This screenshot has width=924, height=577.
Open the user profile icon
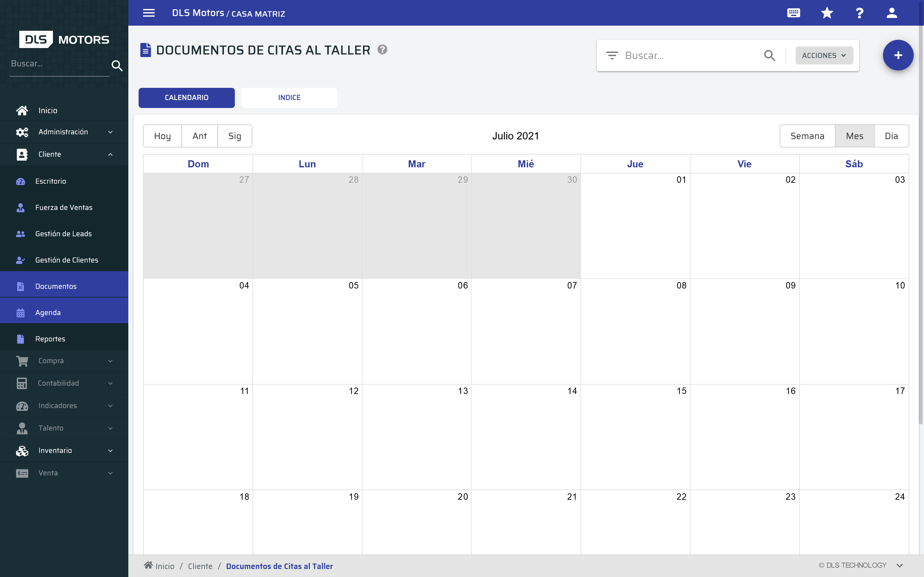[x=892, y=13]
